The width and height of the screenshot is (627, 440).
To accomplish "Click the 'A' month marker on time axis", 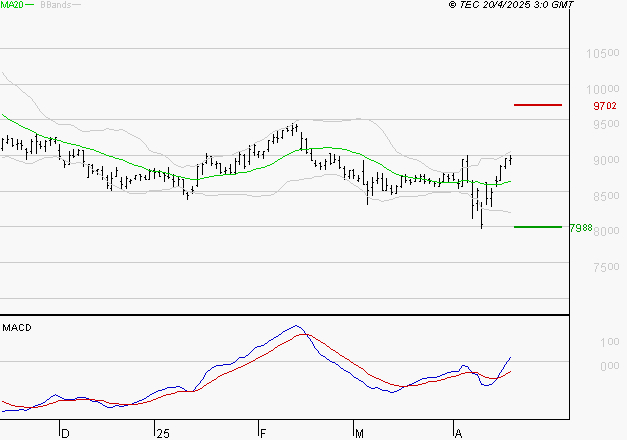I will pos(458,433).
